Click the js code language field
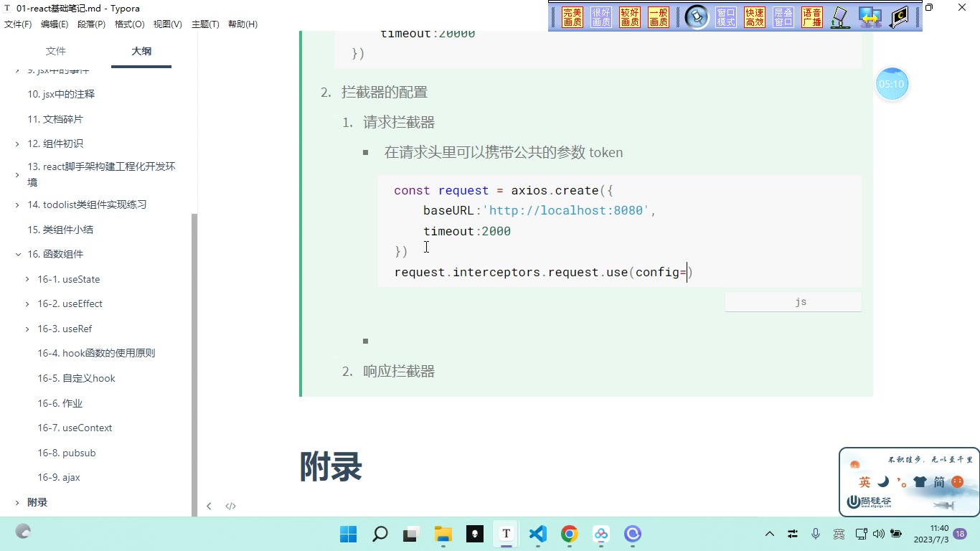This screenshot has height=551, width=980. click(x=793, y=302)
